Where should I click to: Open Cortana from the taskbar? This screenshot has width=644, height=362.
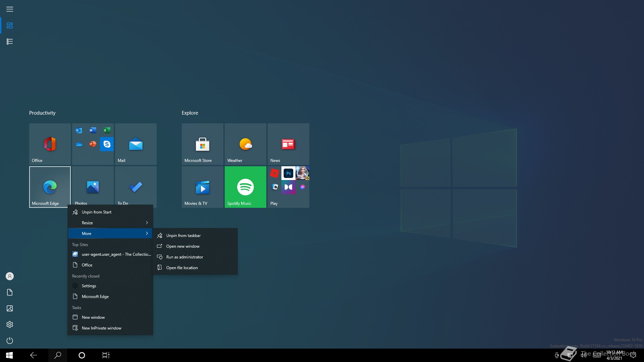pyautogui.click(x=82, y=355)
